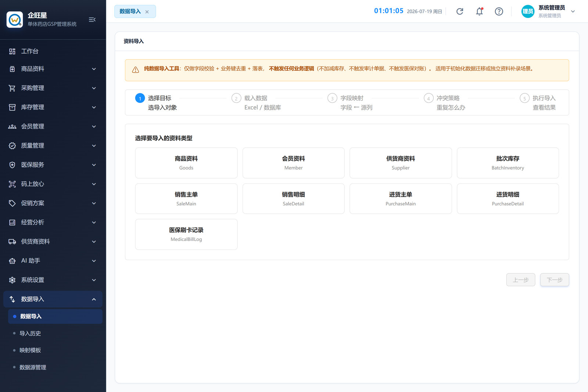Open the 导入历史 submenu item
The height and width of the screenshot is (392, 588).
pyautogui.click(x=55, y=333)
